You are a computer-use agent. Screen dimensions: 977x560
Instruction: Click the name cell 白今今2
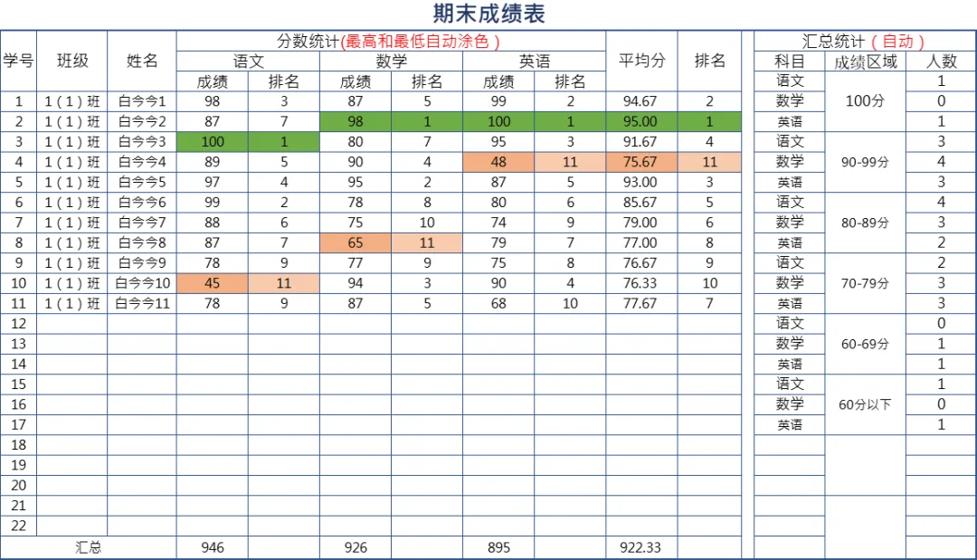pos(142,121)
